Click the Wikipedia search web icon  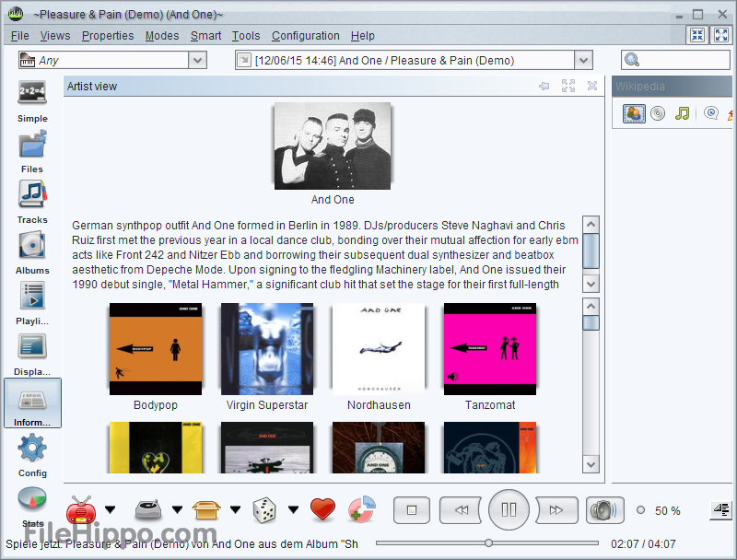click(x=710, y=113)
